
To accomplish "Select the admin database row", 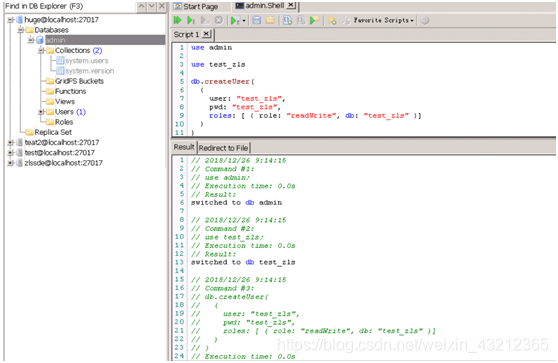I will click(x=105, y=40).
